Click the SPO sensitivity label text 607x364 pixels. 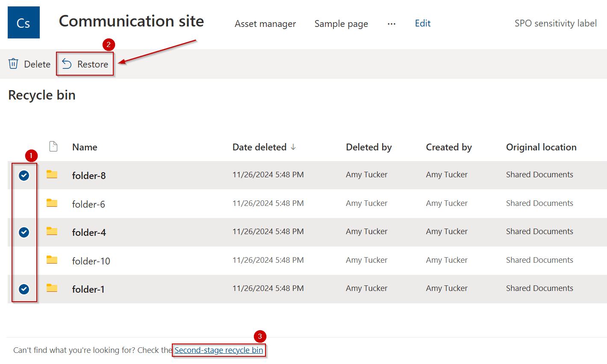555,23
